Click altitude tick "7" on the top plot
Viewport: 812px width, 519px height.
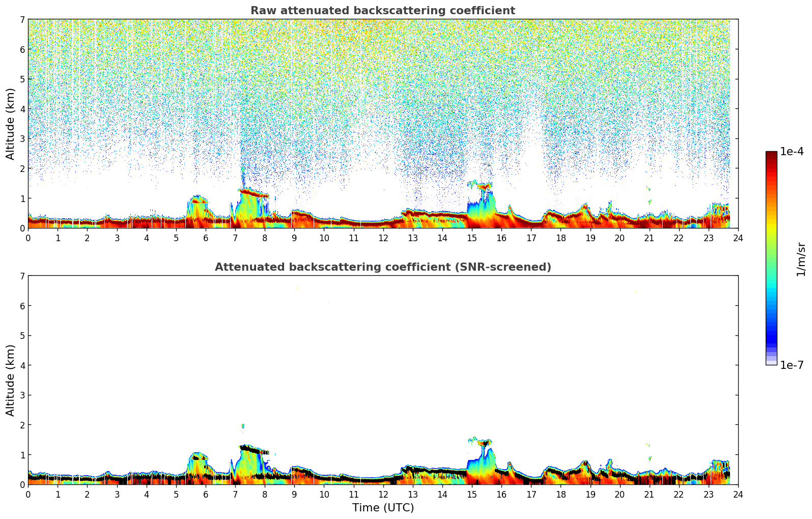tap(22, 19)
